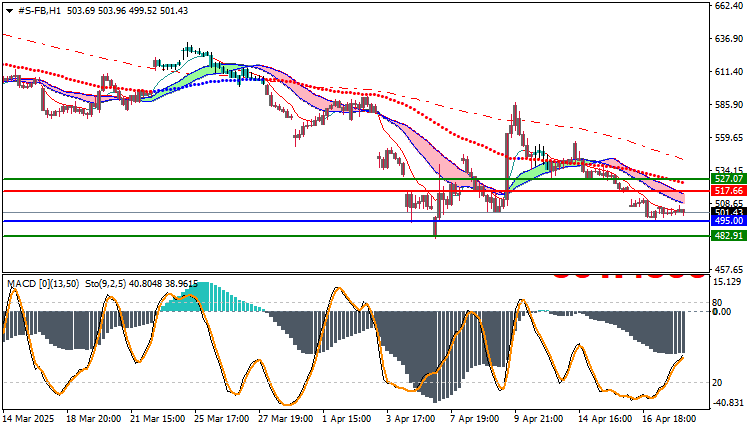Click the 662.40 price scale label
The height and width of the screenshot is (430, 750).
click(x=728, y=6)
